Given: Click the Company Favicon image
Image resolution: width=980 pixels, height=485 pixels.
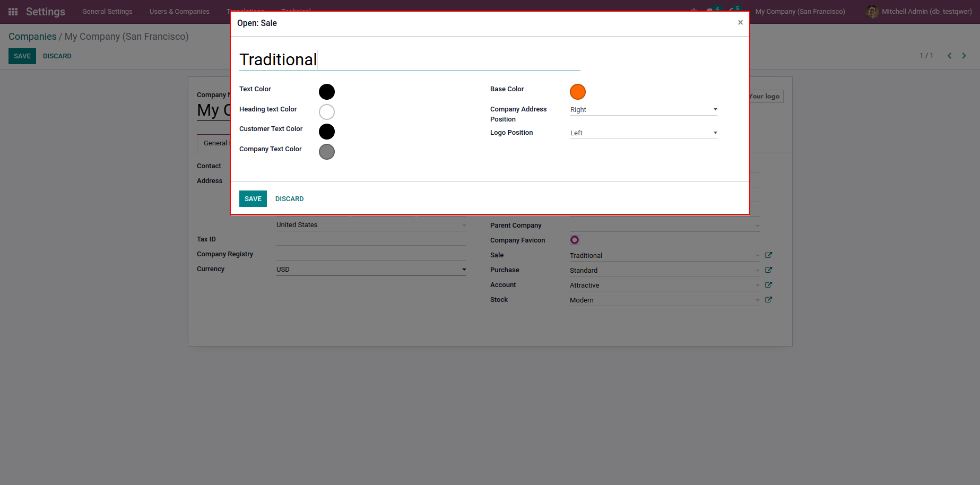Looking at the screenshot, I should [x=575, y=240].
